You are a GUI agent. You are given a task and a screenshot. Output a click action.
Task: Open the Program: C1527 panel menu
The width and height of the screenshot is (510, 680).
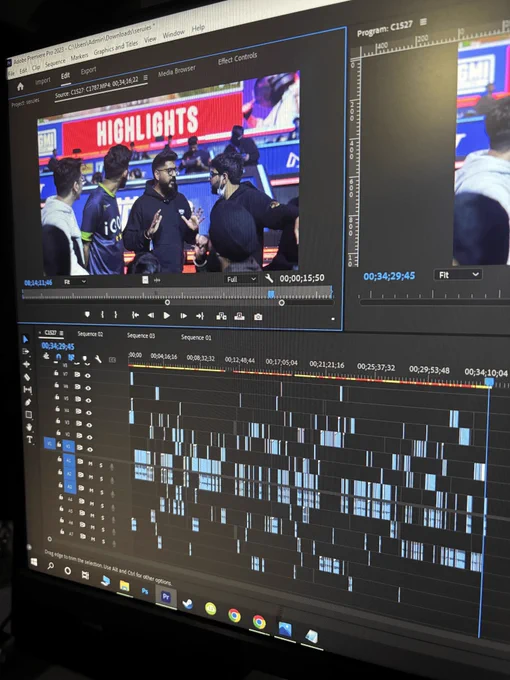coord(423,22)
